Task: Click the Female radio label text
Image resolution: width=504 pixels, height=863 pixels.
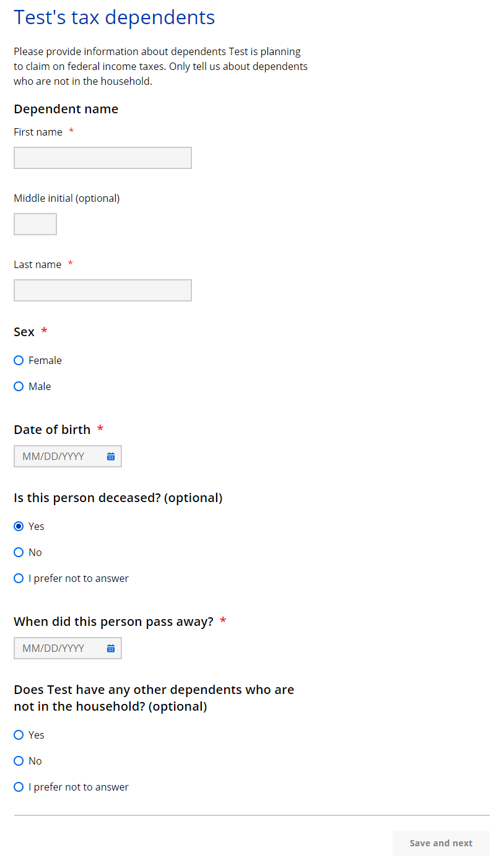Action: tap(45, 360)
